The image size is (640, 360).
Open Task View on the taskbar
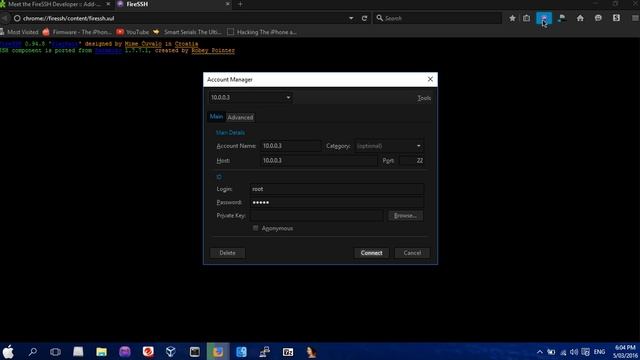point(55,351)
